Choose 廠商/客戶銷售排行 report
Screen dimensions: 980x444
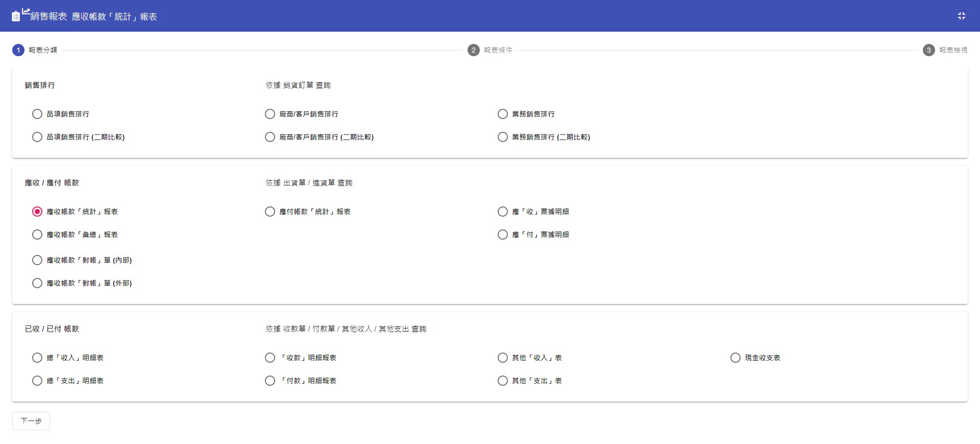[x=270, y=114]
